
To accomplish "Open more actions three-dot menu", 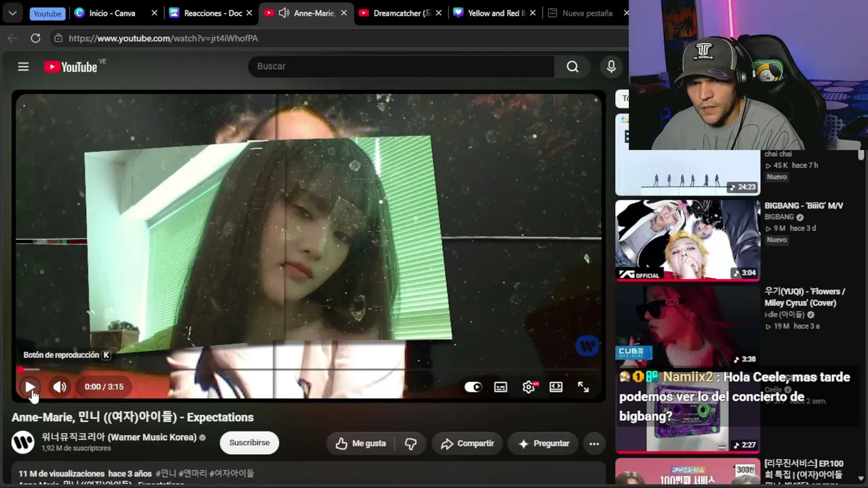I will (x=594, y=443).
